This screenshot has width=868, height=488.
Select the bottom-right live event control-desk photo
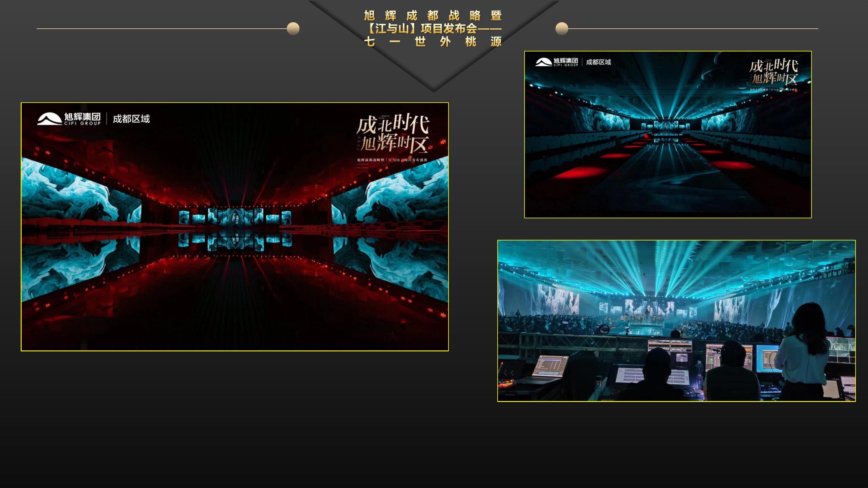coord(676,321)
